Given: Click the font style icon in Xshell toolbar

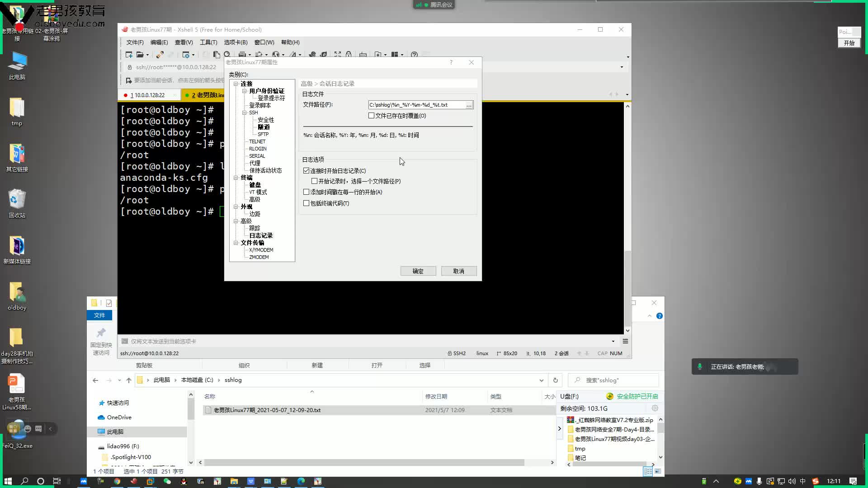Looking at the screenshot, I should 292,55.
